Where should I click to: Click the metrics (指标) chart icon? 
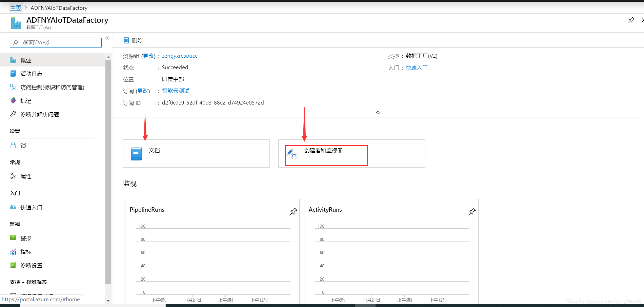[x=13, y=252]
